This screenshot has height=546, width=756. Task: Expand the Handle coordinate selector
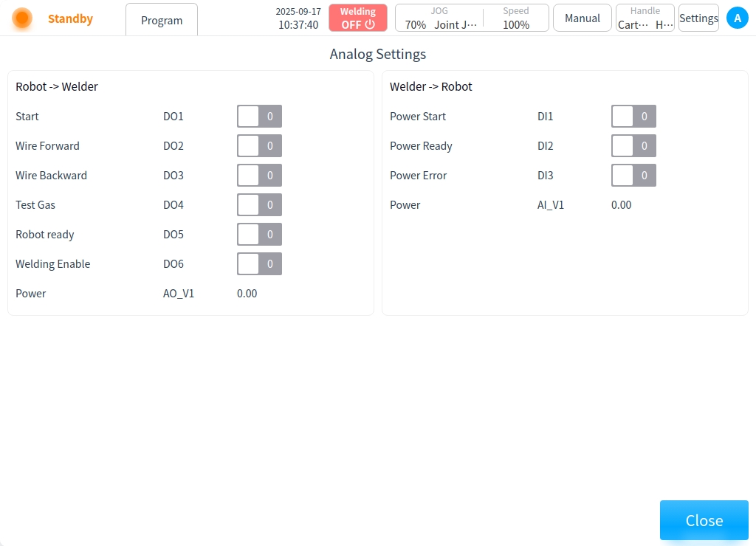coord(645,18)
